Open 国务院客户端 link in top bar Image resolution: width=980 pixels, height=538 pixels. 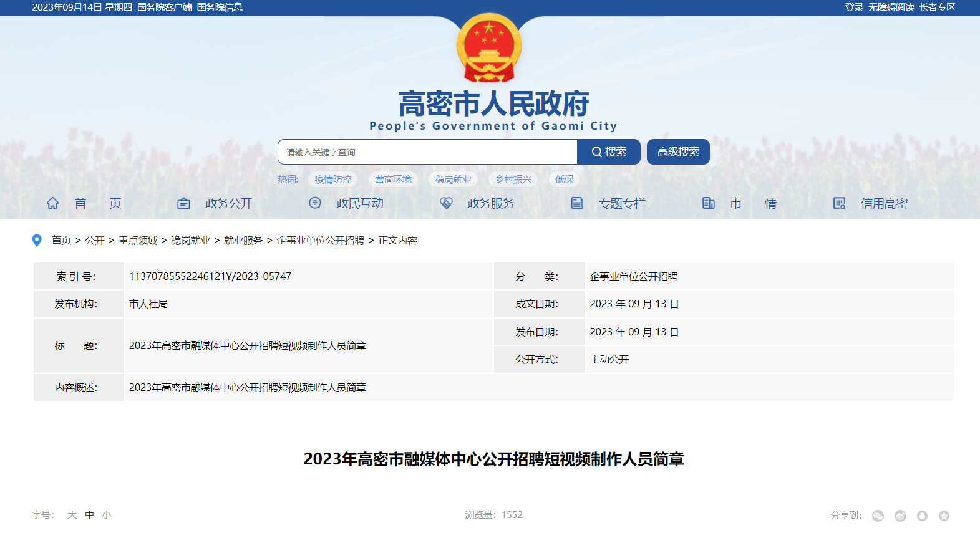(x=165, y=7)
